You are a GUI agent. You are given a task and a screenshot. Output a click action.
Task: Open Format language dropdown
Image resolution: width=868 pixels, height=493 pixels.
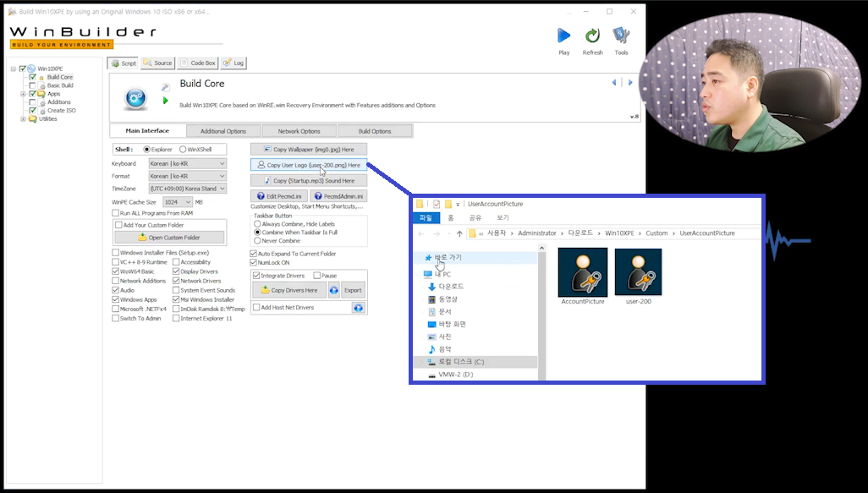pyautogui.click(x=188, y=176)
